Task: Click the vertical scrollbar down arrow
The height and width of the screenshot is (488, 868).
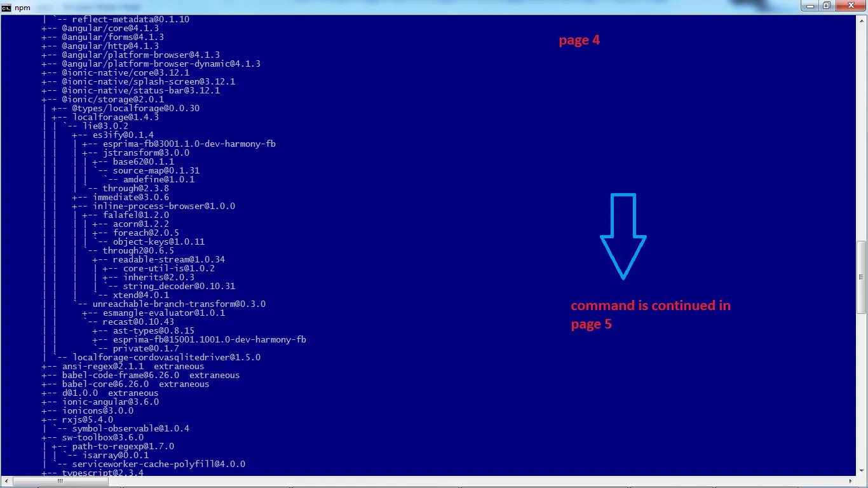Action: (x=861, y=471)
